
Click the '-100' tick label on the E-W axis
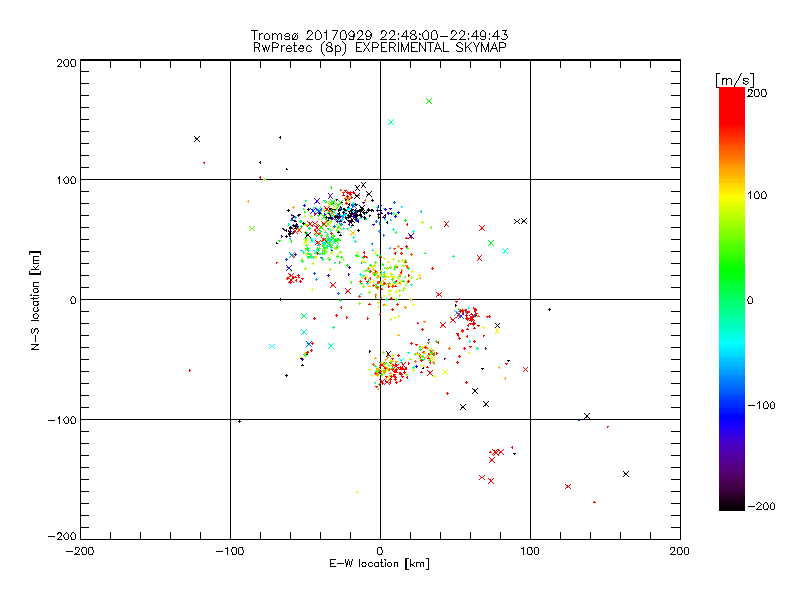click(230, 551)
